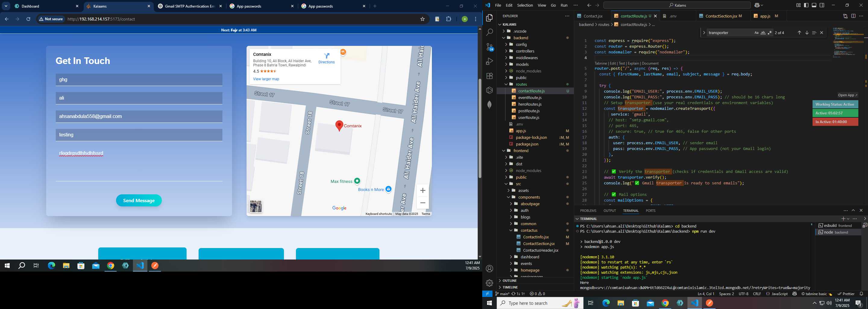The image size is (868, 309).
Task: Open the Extensions view in VS Code
Action: (489, 76)
